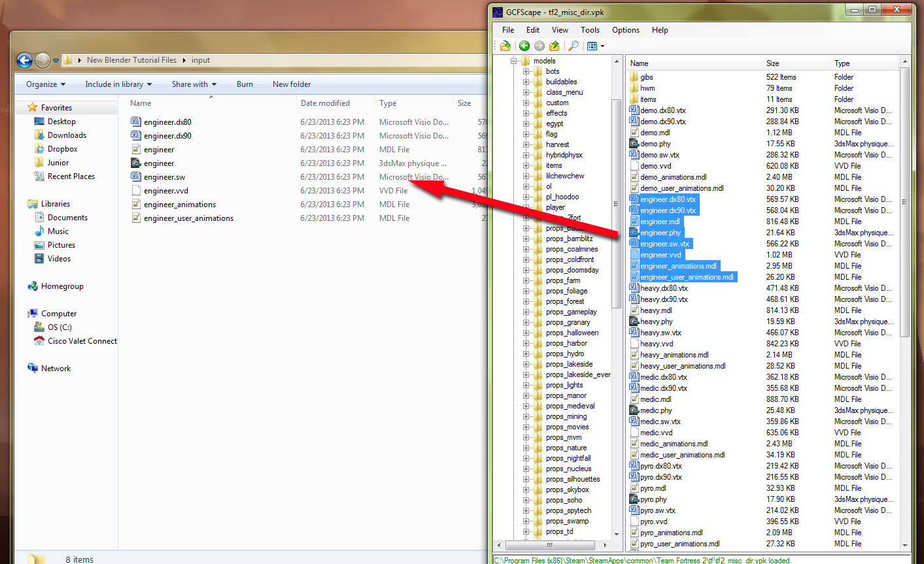Image resolution: width=924 pixels, height=564 pixels.
Task: Click the Downloads folder icon in Favorites
Action: click(x=39, y=135)
